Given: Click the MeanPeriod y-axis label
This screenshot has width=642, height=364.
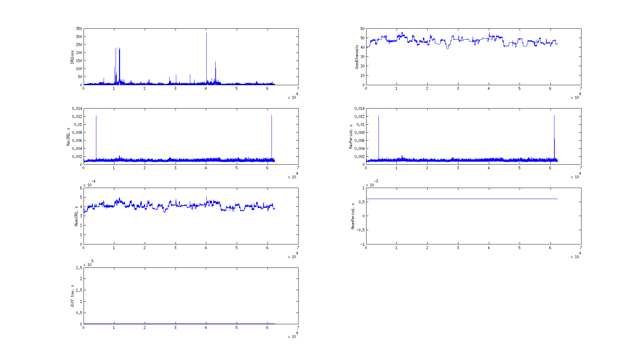Looking at the screenshot, I should (353, 216).
